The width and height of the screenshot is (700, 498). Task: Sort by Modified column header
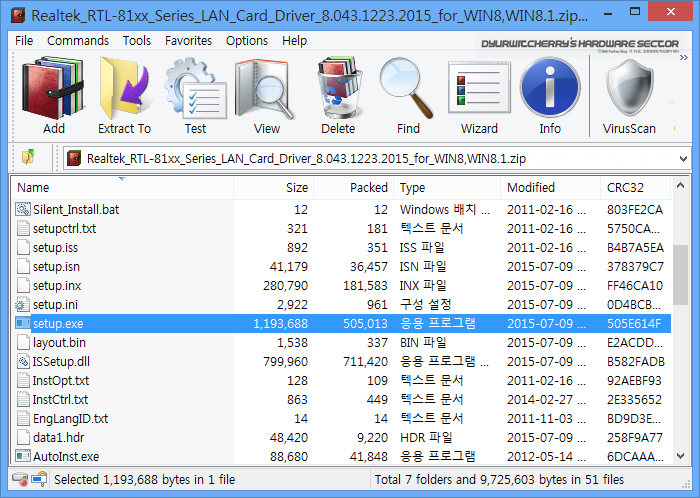[x=550, y=188]
